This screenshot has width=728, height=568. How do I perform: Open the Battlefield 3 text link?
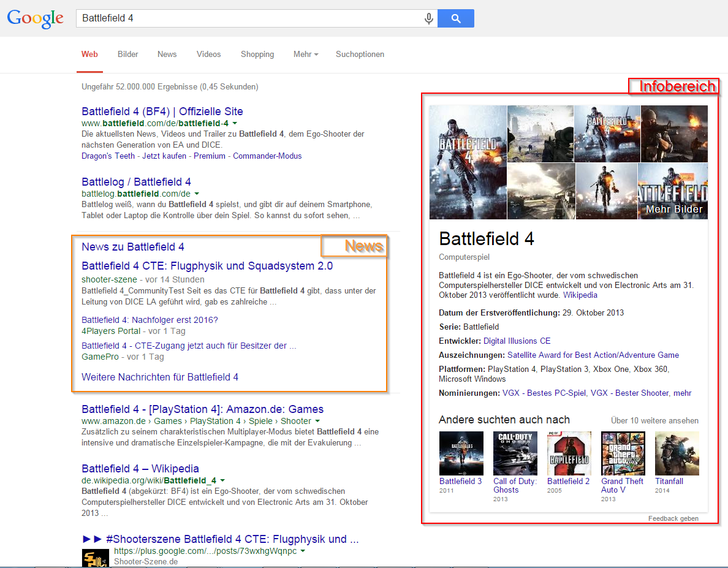[461, 481]
